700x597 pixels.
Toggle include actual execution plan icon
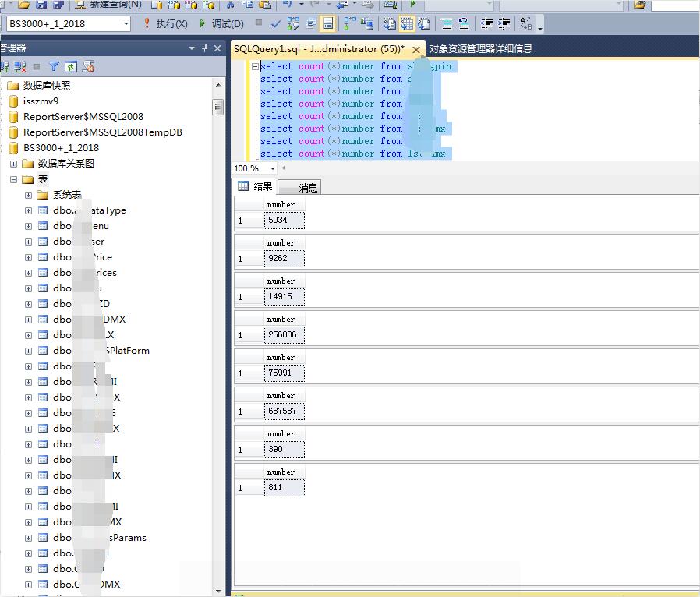click(349, 23)
